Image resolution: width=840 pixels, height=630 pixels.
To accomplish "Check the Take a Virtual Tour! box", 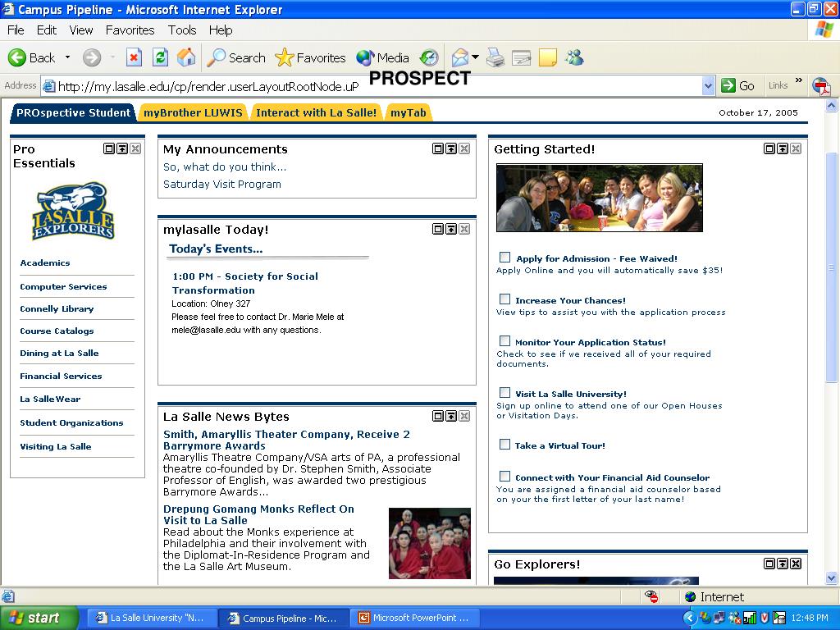I will (x=504, y=444).
